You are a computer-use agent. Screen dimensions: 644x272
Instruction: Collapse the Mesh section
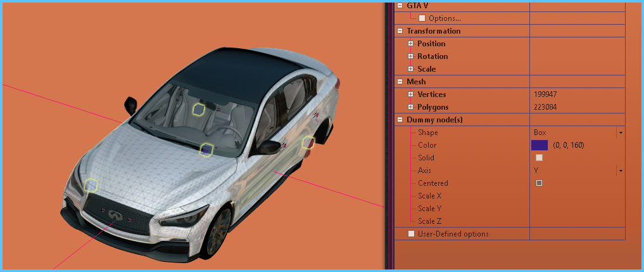[x=400, y=82]
